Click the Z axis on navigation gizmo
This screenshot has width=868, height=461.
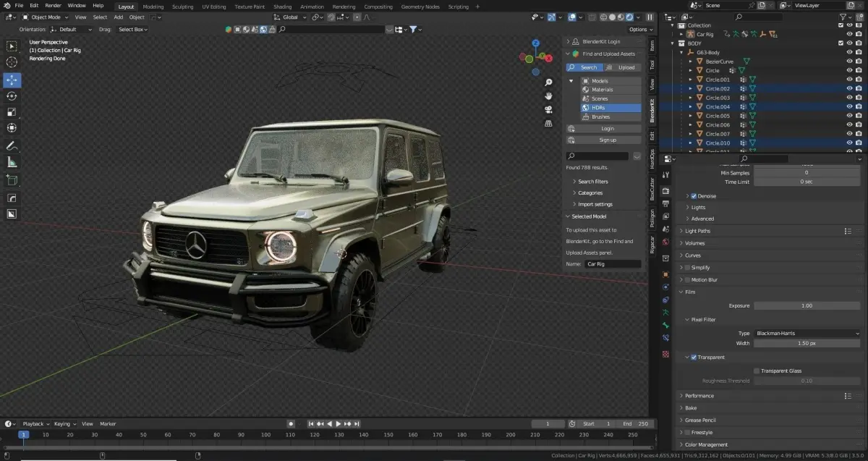[536, 43]
